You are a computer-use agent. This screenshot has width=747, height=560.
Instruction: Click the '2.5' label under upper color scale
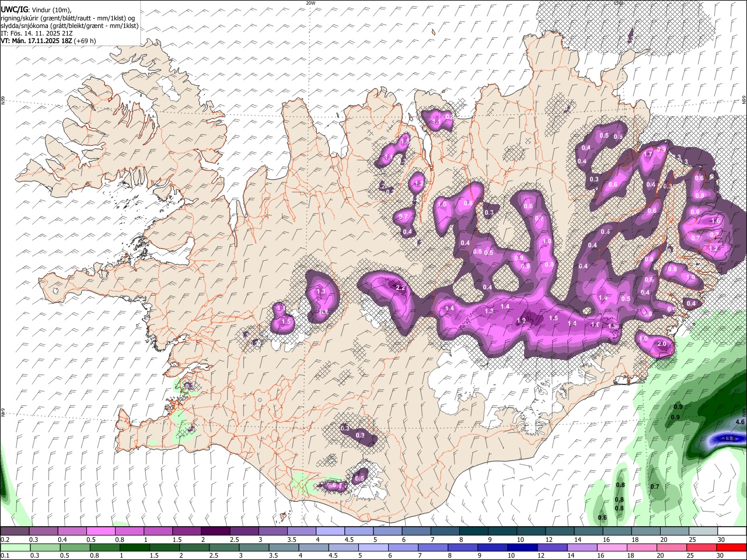tap(234, 540)
